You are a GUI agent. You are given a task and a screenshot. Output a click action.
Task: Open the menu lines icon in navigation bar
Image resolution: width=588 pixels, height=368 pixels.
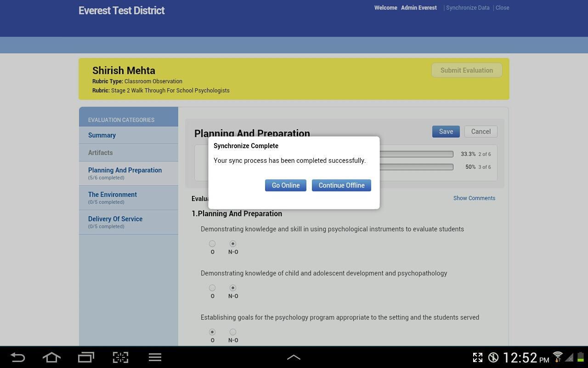pos(155,357)
